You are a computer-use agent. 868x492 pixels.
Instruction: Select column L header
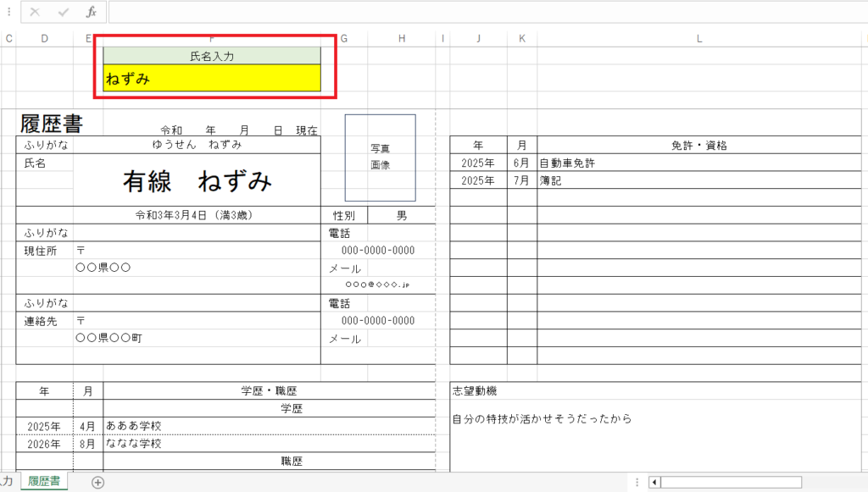point(698,38)
